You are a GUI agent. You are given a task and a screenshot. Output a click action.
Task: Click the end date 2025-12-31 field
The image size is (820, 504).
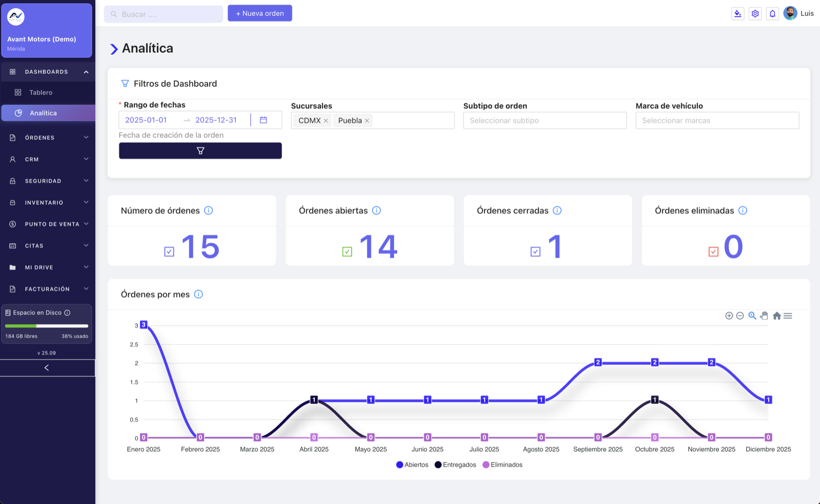(216, 120)
